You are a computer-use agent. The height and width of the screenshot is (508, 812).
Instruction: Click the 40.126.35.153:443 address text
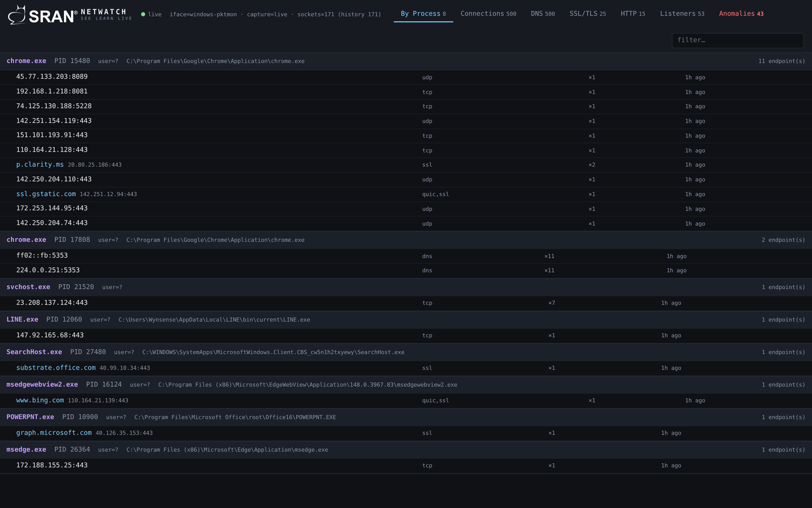(x=124, y=433)
